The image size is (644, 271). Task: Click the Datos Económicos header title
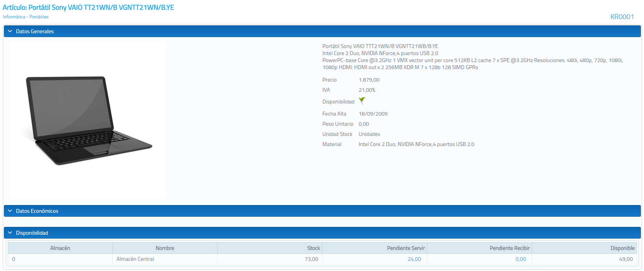(37, 211)
